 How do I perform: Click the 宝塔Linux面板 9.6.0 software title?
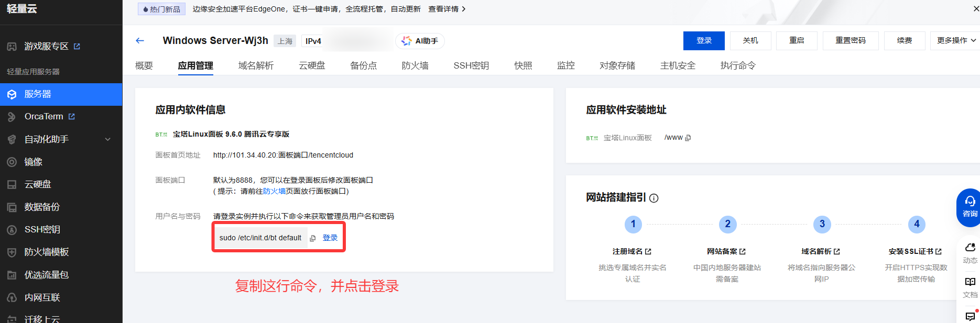click(231, 134)
